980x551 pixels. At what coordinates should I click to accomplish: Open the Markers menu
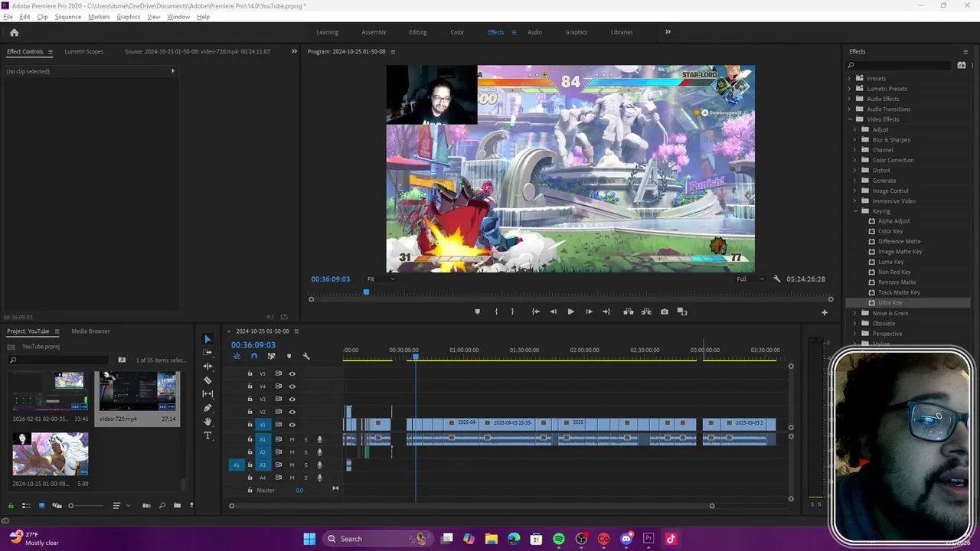pos(99,17)
